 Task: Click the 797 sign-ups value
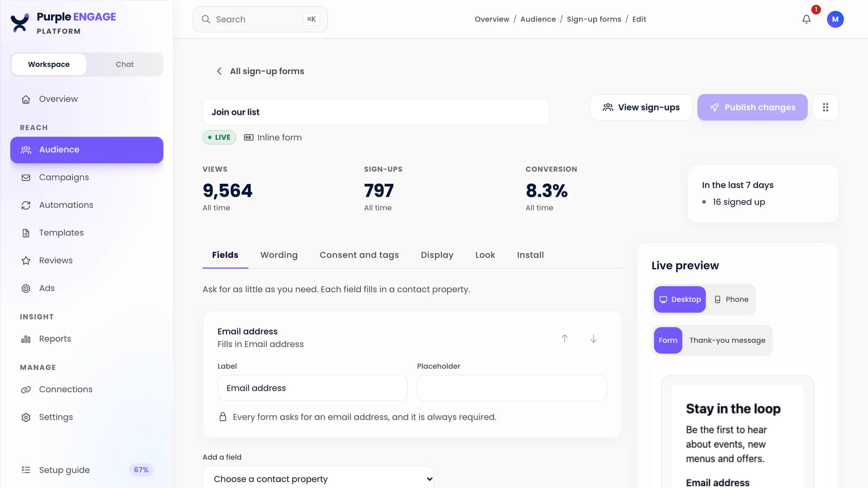click(x=379, y=191)
